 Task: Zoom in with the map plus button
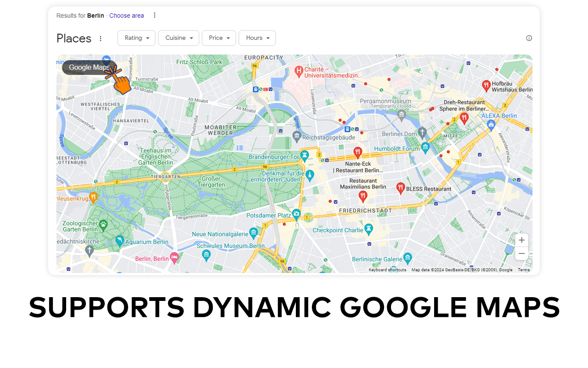(x=521, y=240)
